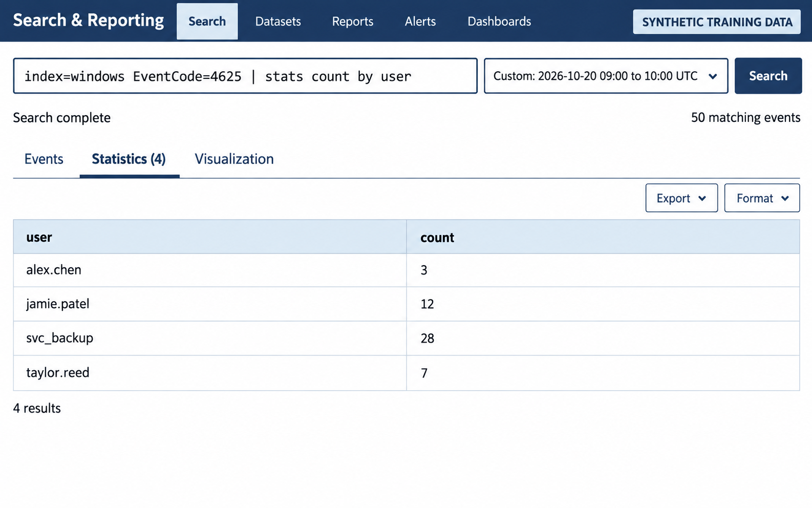Select the svc_backup user cell
Screen dimensions: 812x508
[210, 338]
